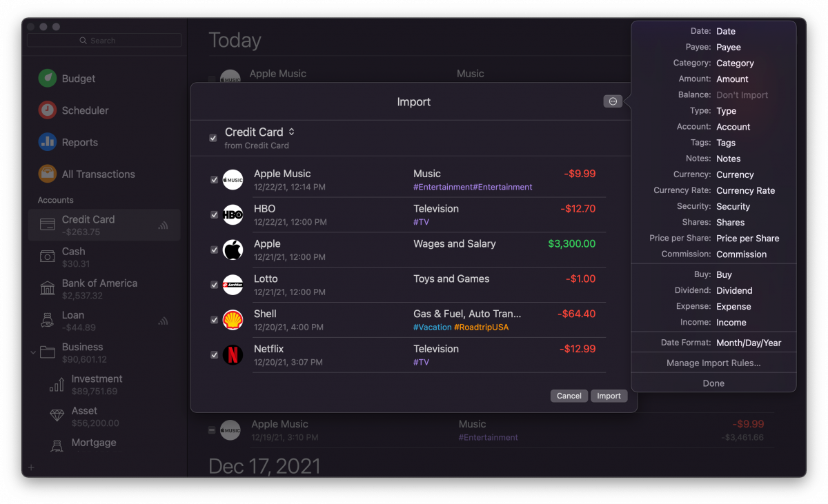Viewport: 828px width, 504px height.
Task: Open import options ellipsis button
Action: 613,101
